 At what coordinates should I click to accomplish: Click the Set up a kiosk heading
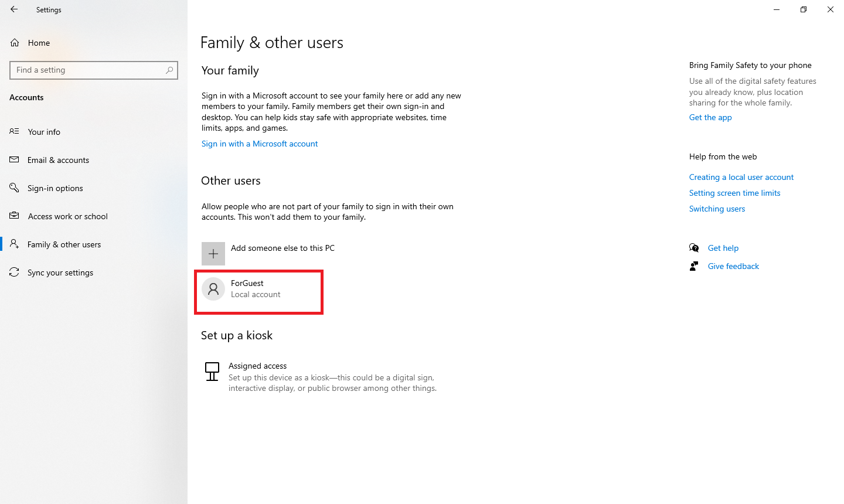point(237,335)
